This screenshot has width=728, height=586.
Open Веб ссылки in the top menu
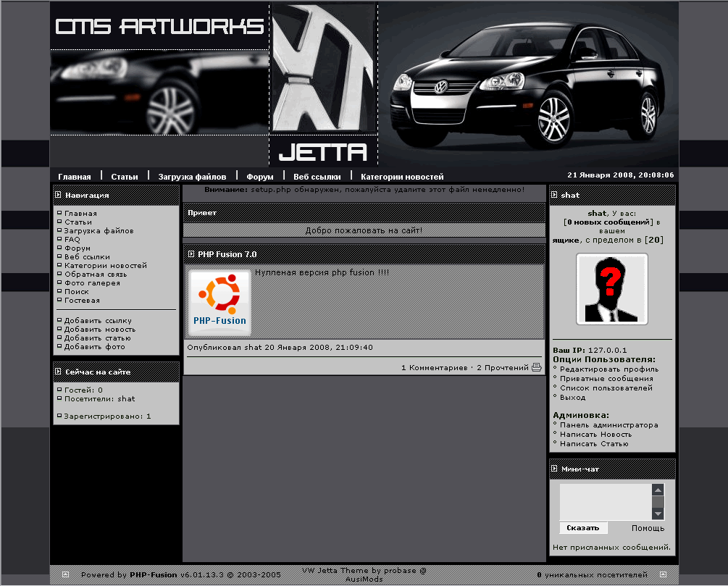tap(317, 177)
